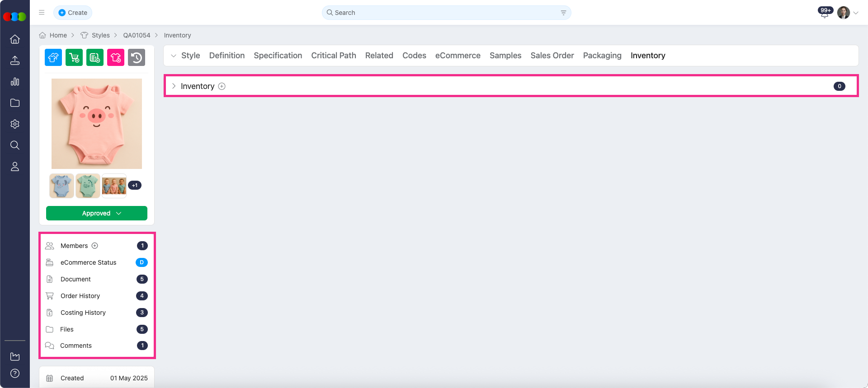
Task: Collapse the tab bar chevron before Style
Action: 174,56
